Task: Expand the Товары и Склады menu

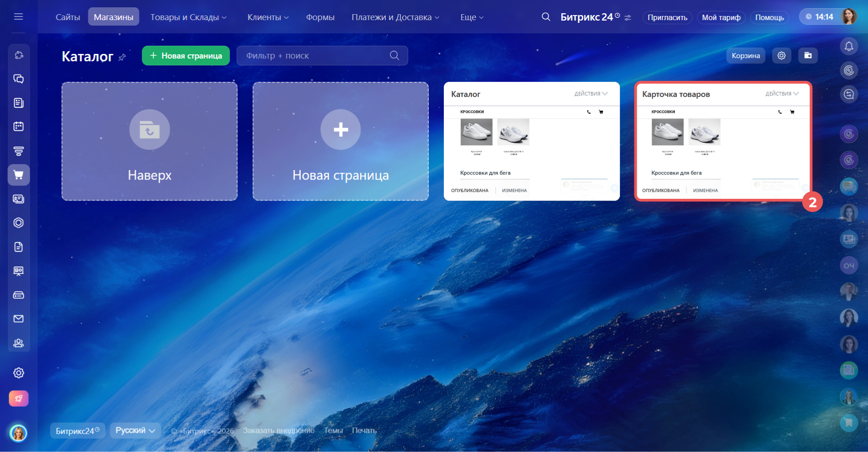Action: click(188, 17)
